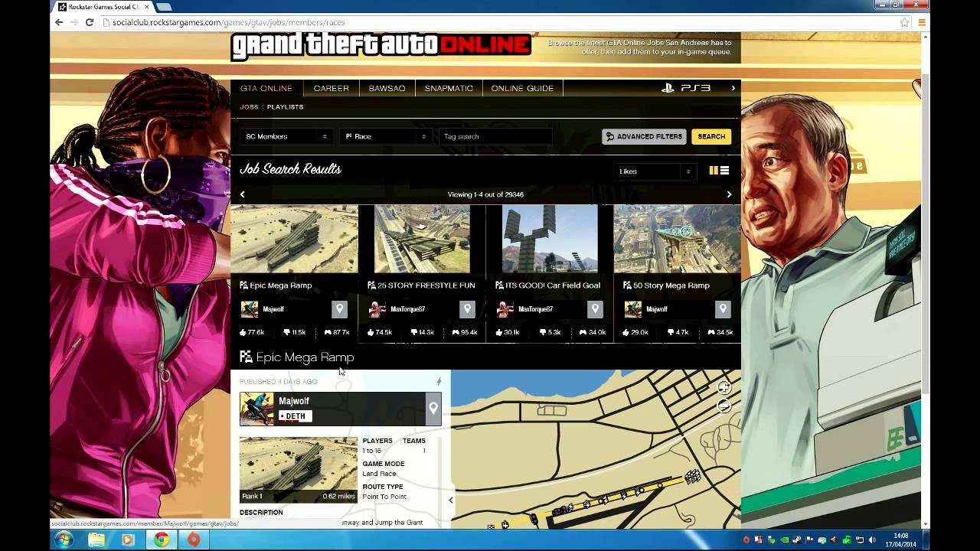
Task: Click the map pin in Majwolf details header
Action: pyautogui.click(x=433, y=409)
